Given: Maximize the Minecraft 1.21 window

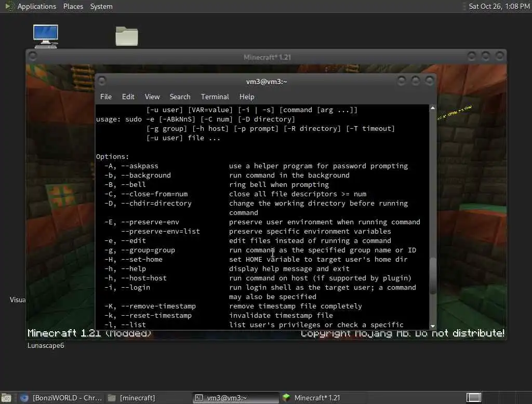Looking at the screenshot, I should (x=486, y=56).
